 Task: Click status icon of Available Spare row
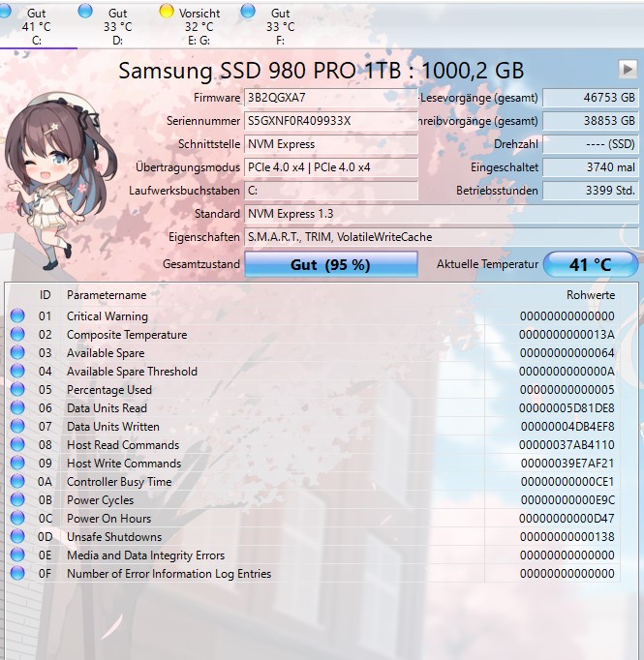click(17, 352)
